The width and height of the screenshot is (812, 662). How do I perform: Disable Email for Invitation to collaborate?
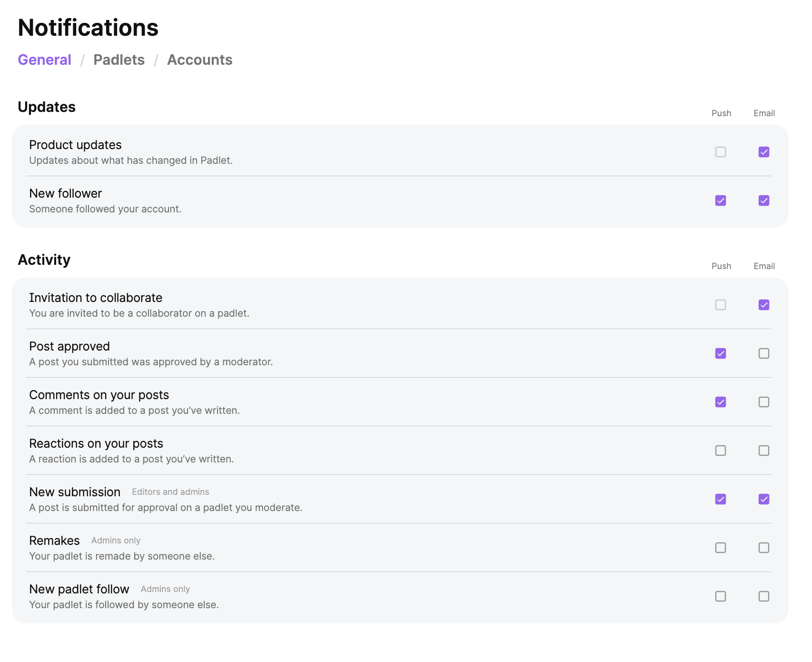pos(764,305)
